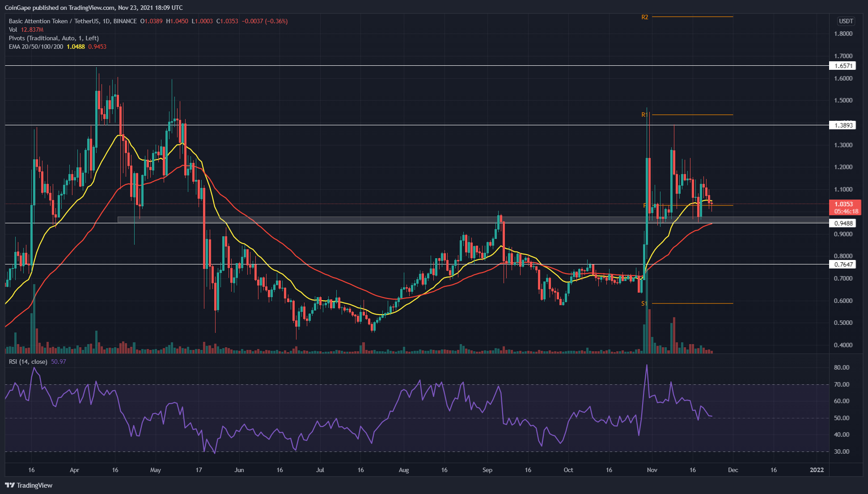Click the 80.00 RSI axis tick
This screenshot has width=868, height=494.
[842, 367]
